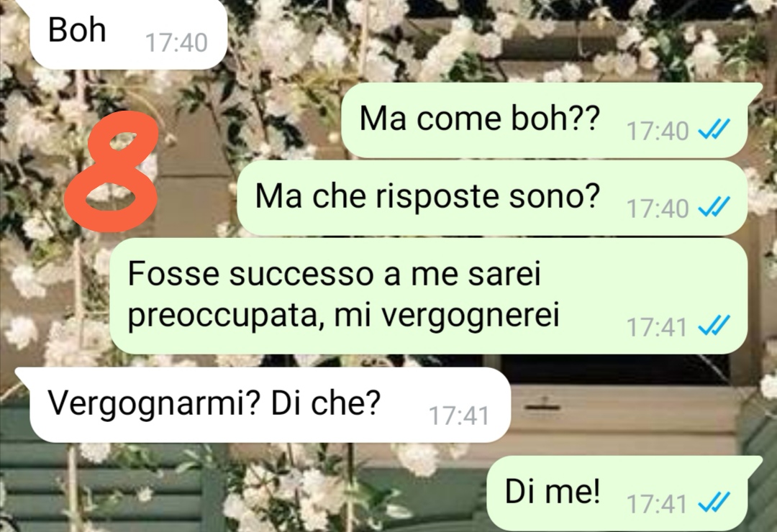Click the 17:40 timestamp beside "Ma come boh??"
Image resolution: width=777 pixels, height=532 pixels.
(658, 132)
